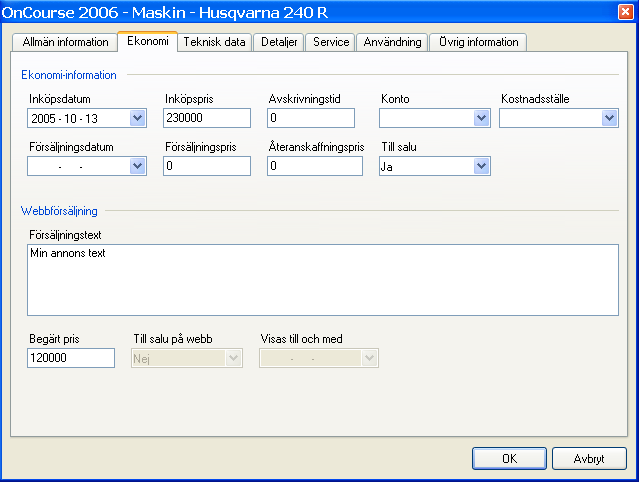Open the Teknisk data tab
This screenshot has height=482, width=639.
[214, 42]
